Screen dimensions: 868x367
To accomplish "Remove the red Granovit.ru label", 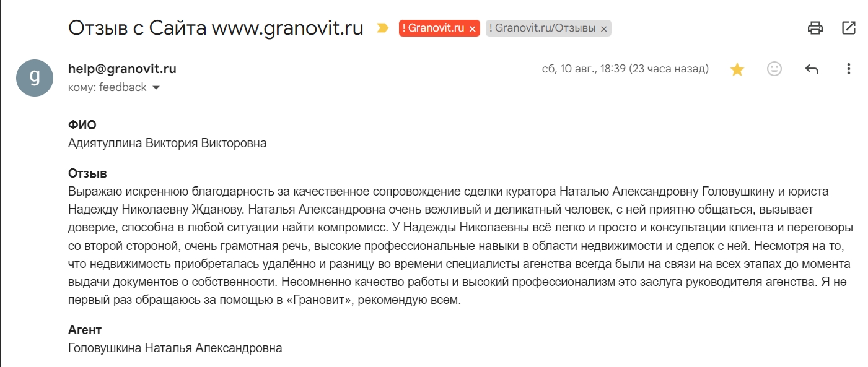I will tap(472, 29).
